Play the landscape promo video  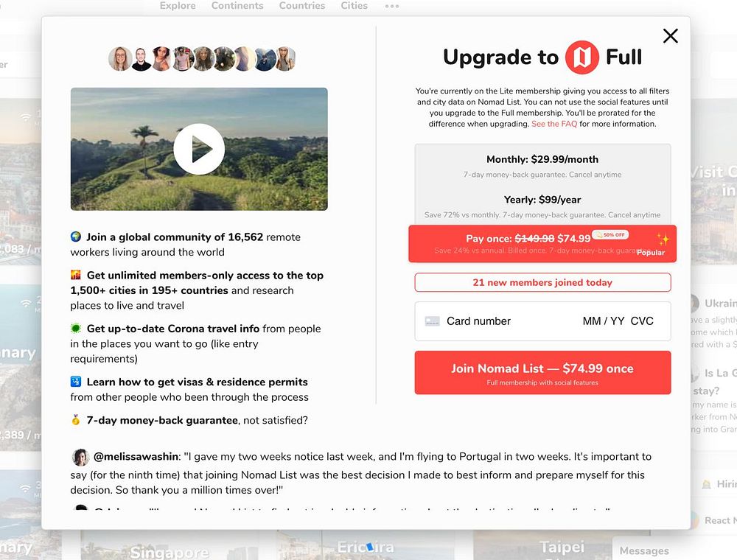coord(199,149)
